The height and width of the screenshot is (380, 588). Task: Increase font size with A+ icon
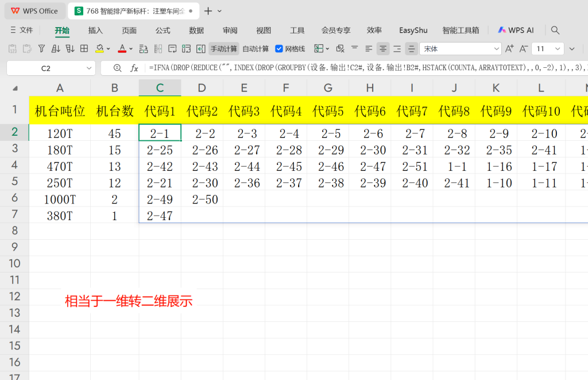click(509, 49)
